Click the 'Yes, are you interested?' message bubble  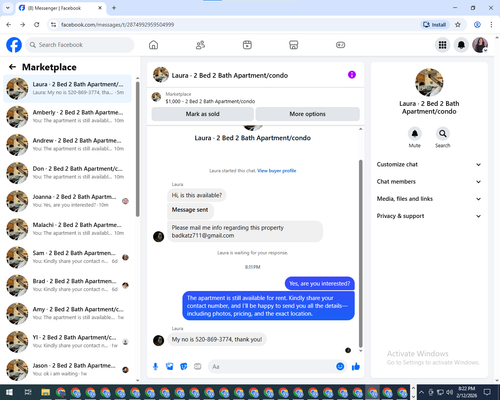[320, 284]
